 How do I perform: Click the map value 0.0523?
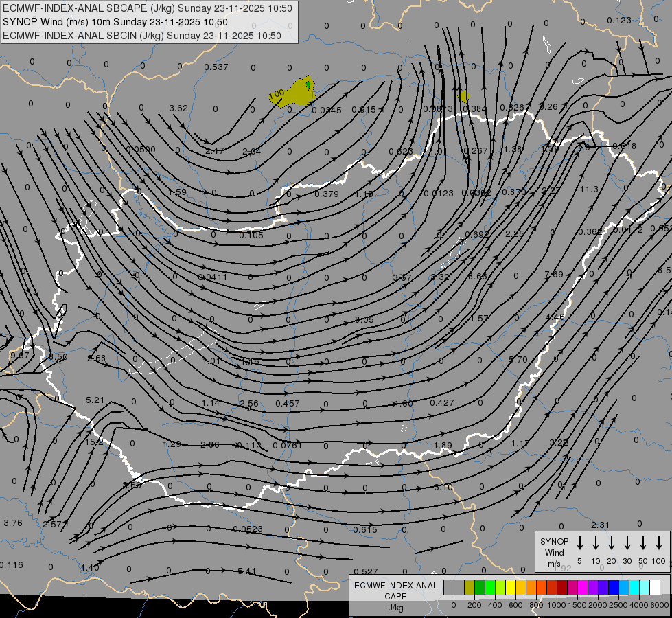pyautogui.click(x=248, y=529)
